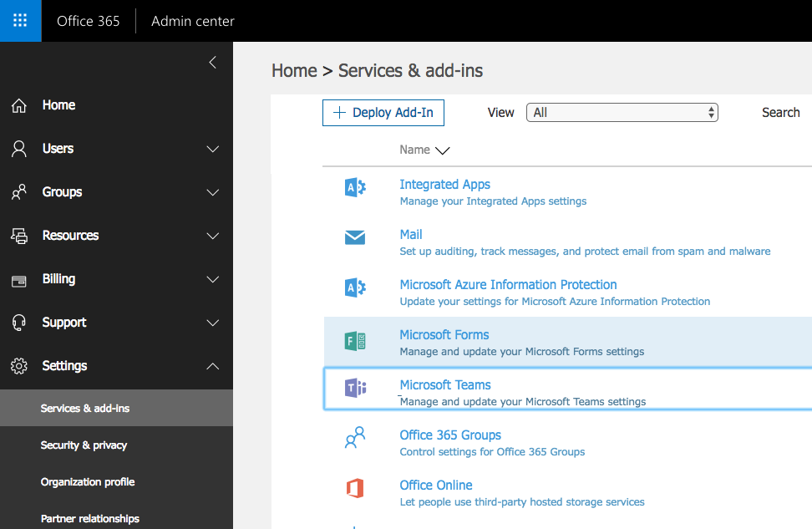Open the Office 365 Groups link

(x=450, y=435)
